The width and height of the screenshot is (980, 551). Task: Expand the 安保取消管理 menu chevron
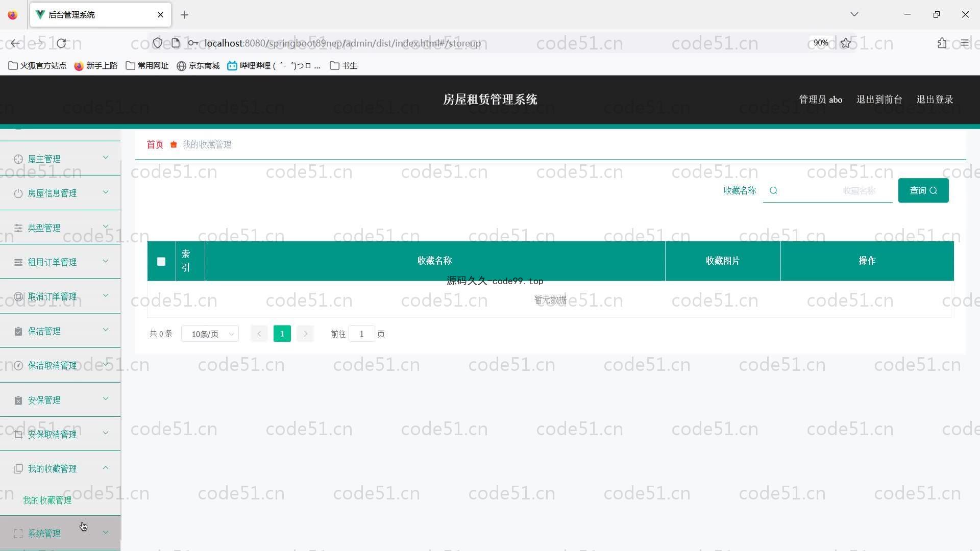tap(106, 433)
